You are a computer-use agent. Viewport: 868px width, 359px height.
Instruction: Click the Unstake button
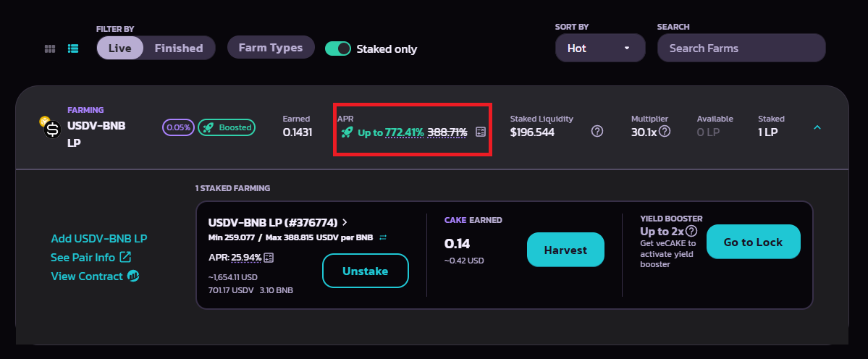pos(365,271)
